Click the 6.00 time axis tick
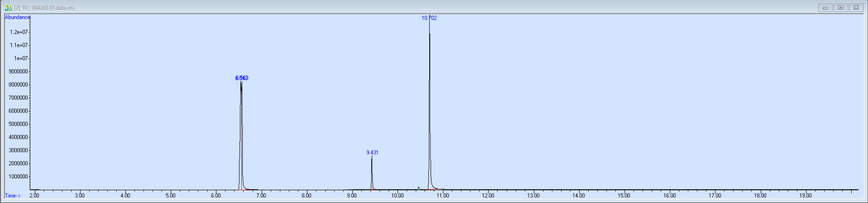The image size is (868, 203). coord(216,196)
